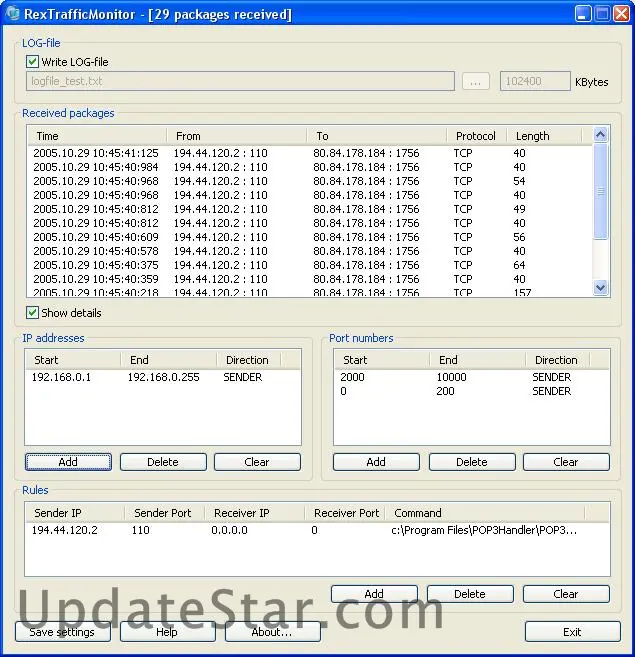The image size is (635, 657).
Task: Click the Length column header
Action: [x=547, y=136]
